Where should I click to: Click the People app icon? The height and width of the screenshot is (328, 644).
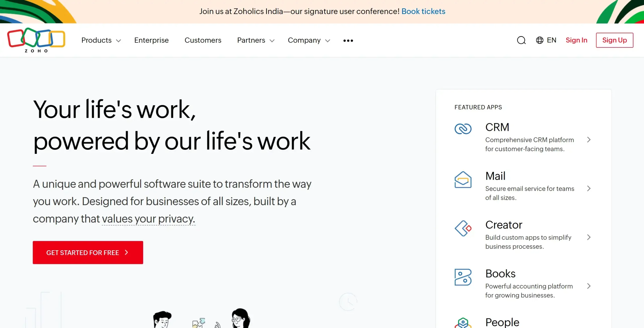click(463, 323)
